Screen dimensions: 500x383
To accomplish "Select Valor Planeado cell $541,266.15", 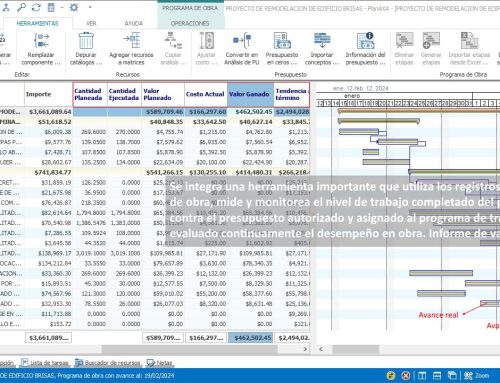I will pos(163,172).
